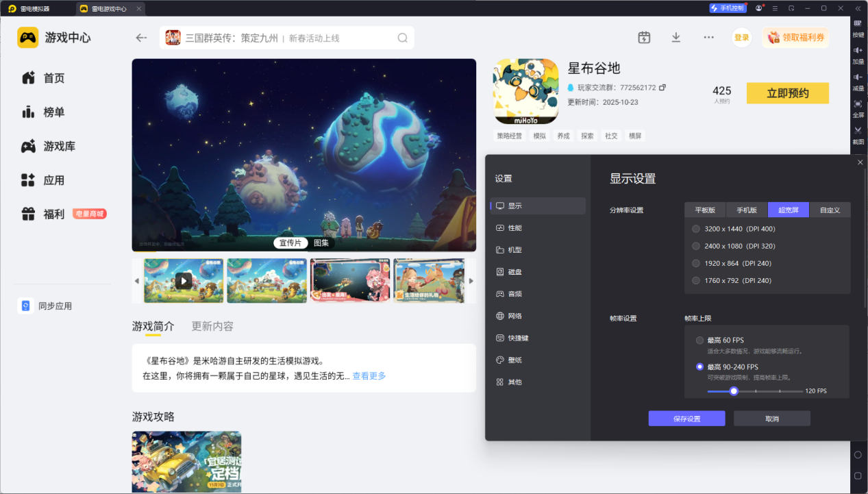Copy the player group number icon
868x494 pixels.
pos(662,88)
